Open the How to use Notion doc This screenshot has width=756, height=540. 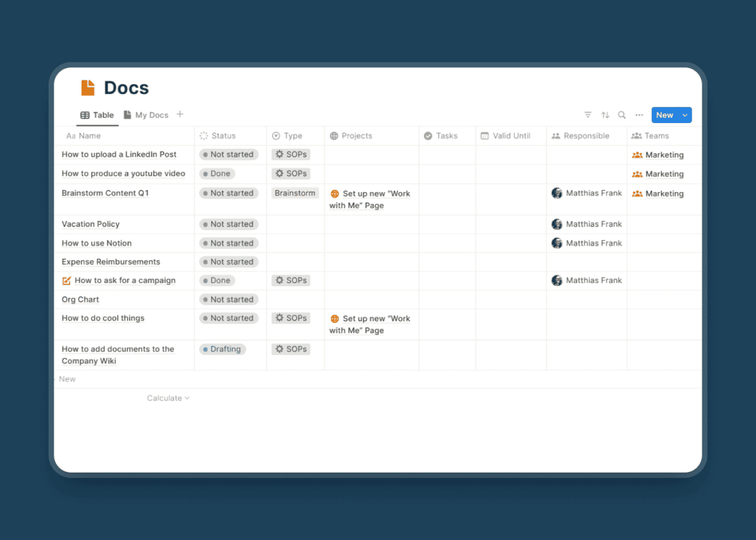click(x=96, y=243)
